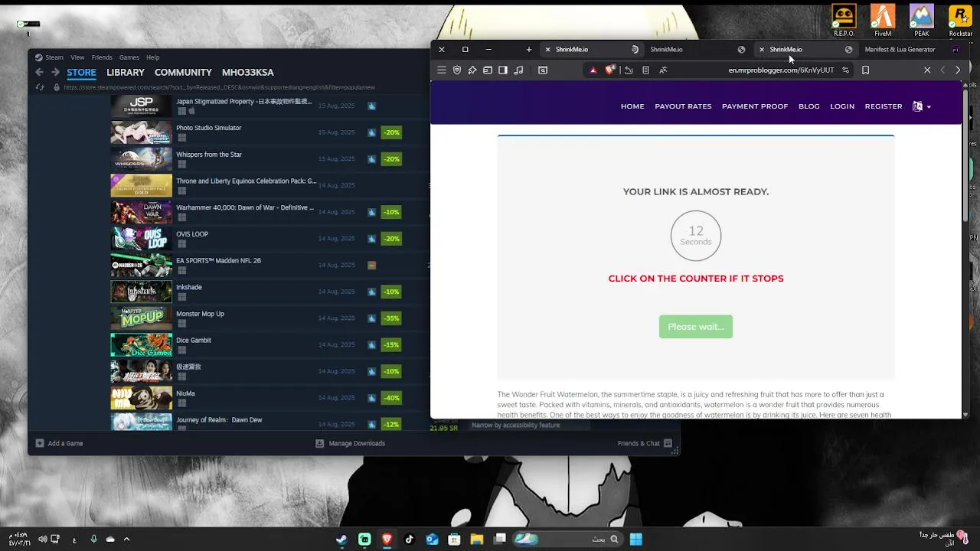980x551 pixels.
Task: Close the first ShrinkMe.io tab
Action: point(547,49)
